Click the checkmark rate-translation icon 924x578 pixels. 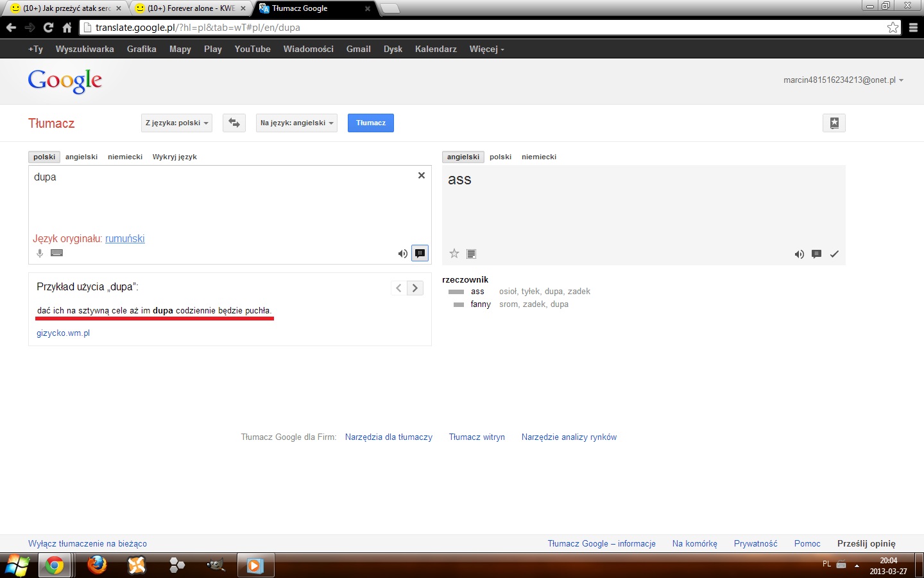pos(834,254)
